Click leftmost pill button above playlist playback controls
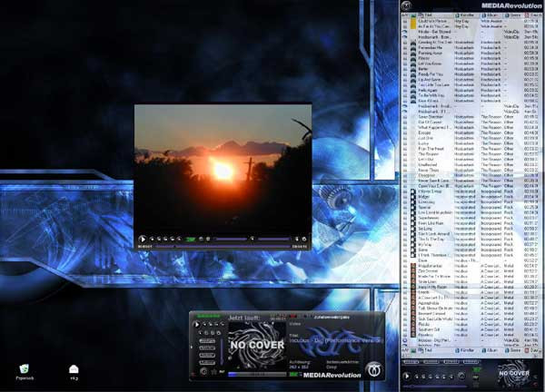This screenshot has height=392, width=545. (x=411, y=362)
